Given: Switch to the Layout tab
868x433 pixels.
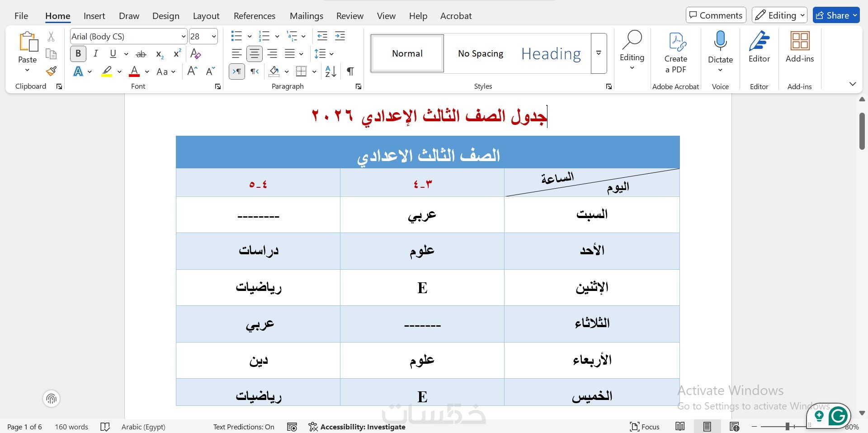Looking at the screenshot, I should tap(206, 16).
